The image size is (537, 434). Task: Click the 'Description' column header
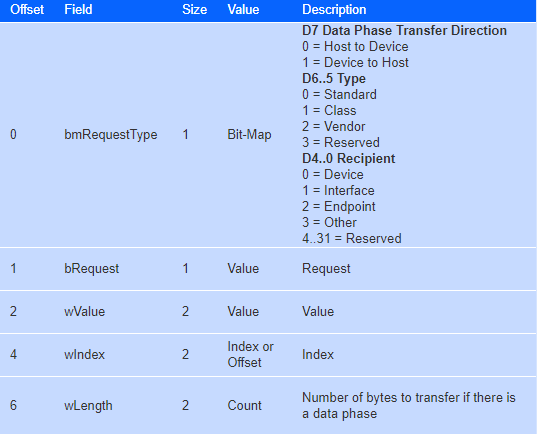point(334,10)
